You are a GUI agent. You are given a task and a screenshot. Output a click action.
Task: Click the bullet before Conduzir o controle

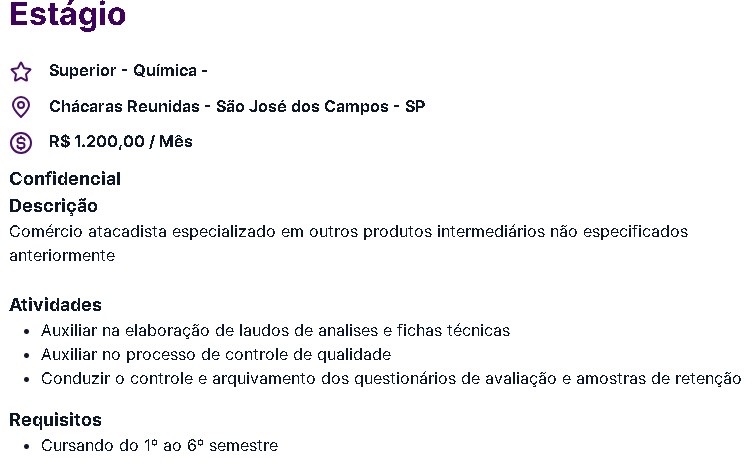tap(26, 379)
